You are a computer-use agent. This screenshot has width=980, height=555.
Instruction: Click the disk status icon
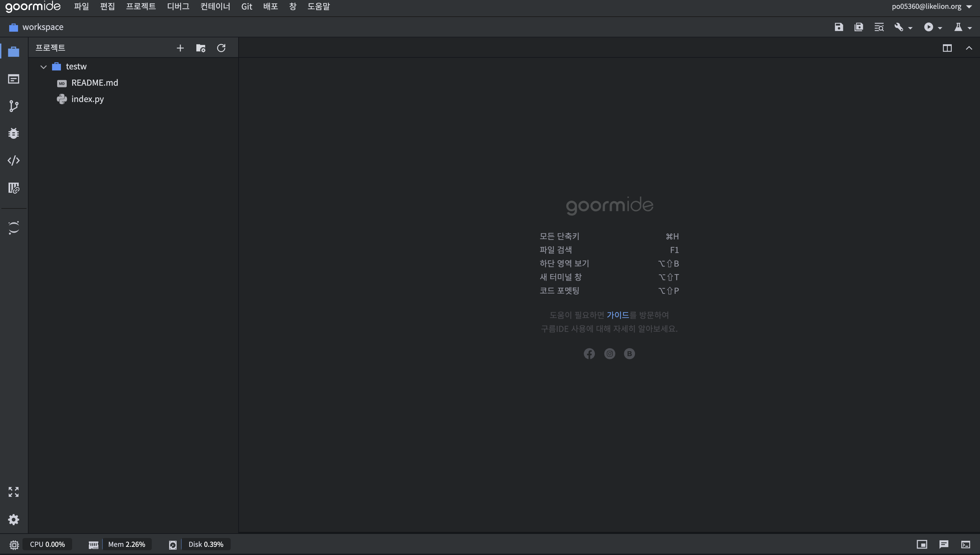(173, 545)
